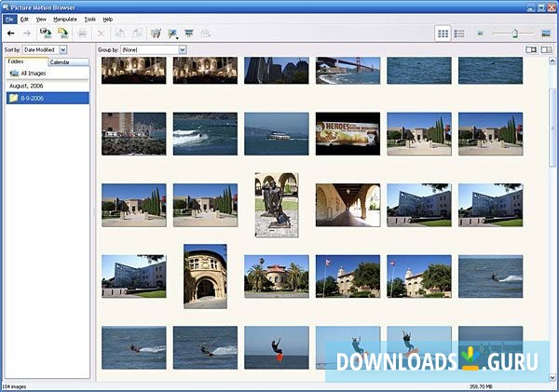Rotate image counterclockwise icon

click(x=119, y=34)
